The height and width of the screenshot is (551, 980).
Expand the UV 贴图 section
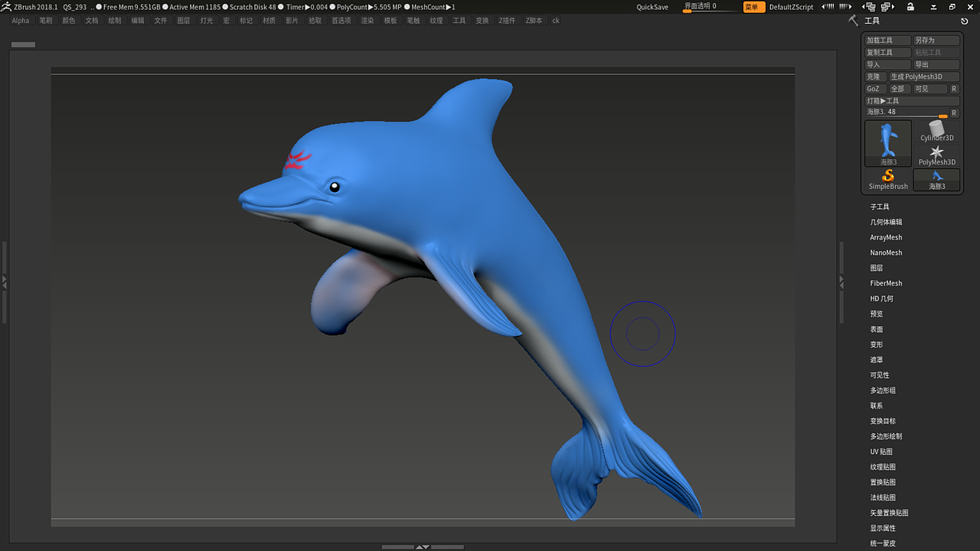pyautogui.click(x=881, y=452)
